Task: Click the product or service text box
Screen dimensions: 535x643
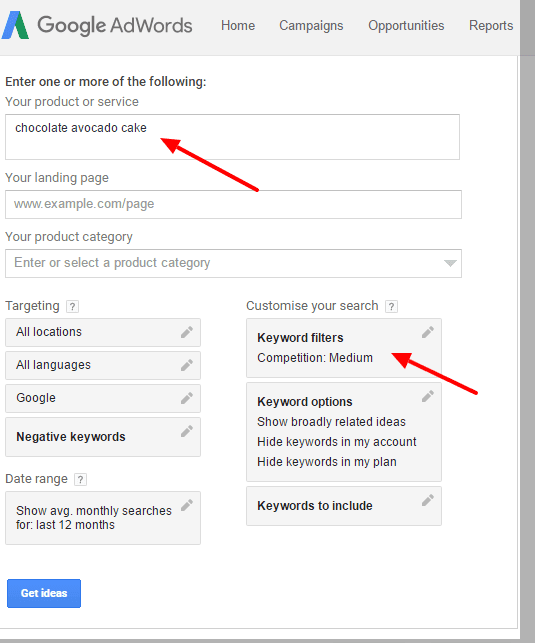Action: (x=232, y=137)
